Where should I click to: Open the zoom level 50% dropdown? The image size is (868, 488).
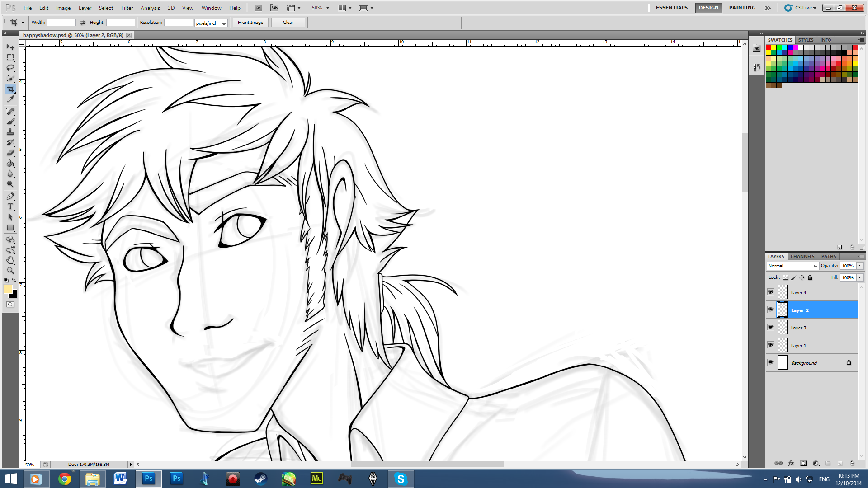[x=328, y=8]
